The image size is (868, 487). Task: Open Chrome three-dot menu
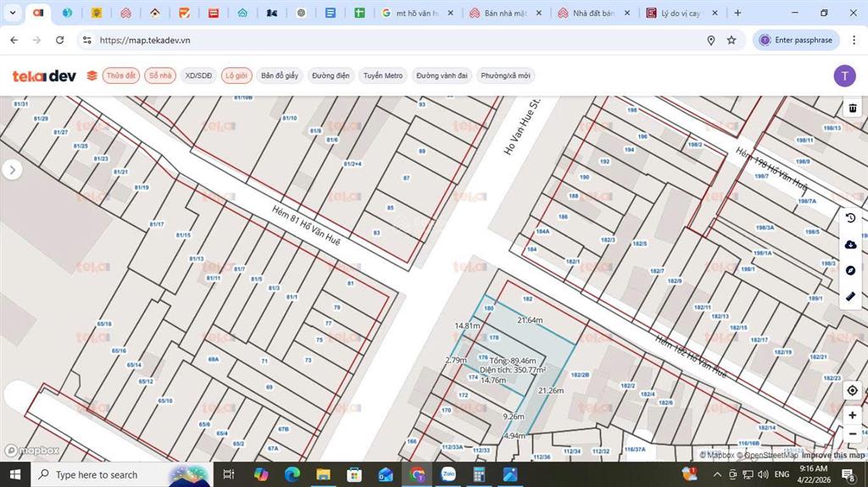(x=854, y=40)
